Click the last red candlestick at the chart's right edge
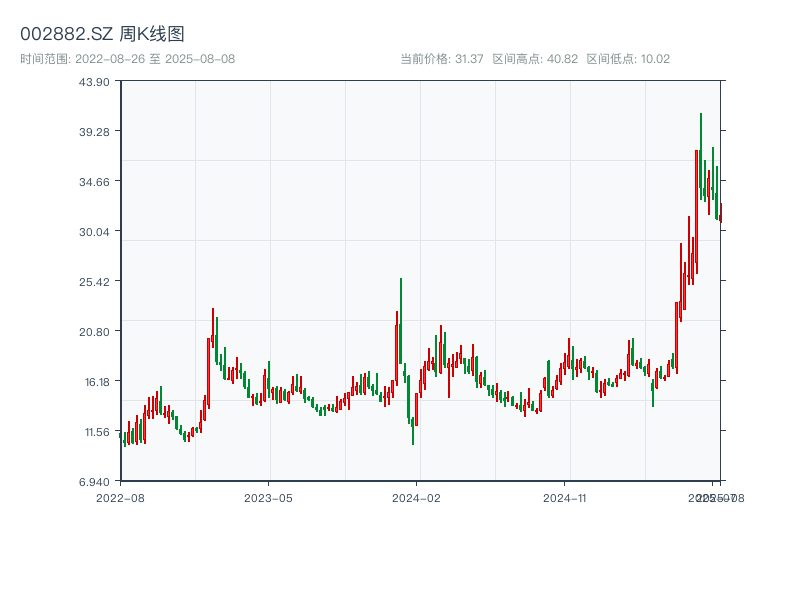The height and width of the screenshot is (600, 800). pyautogui.click(x=721, y=212)
